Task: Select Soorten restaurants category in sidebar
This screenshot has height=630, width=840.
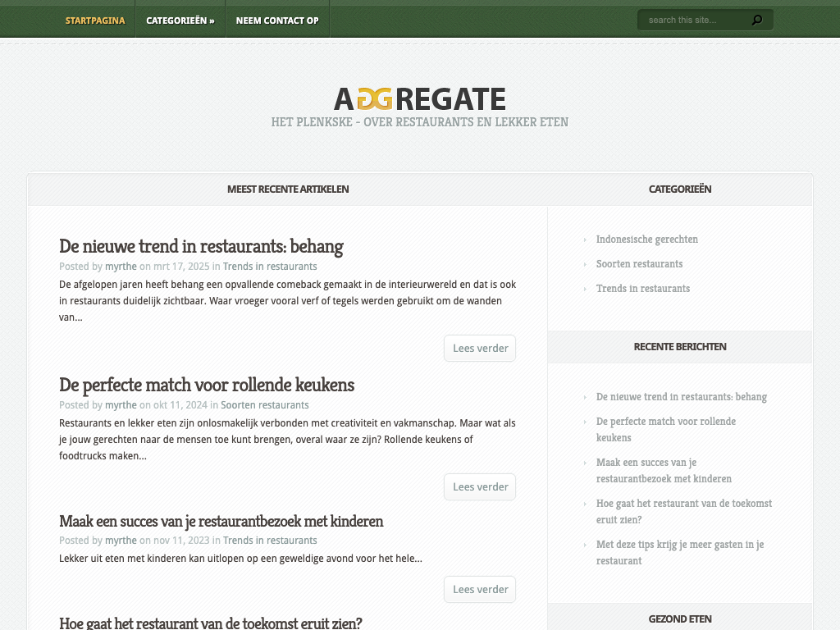Action: tap(639, 264)
